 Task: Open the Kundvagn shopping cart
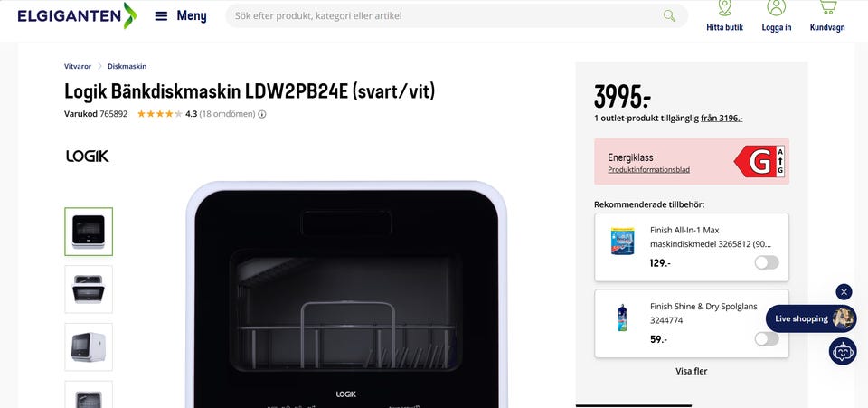coord(827,16)
